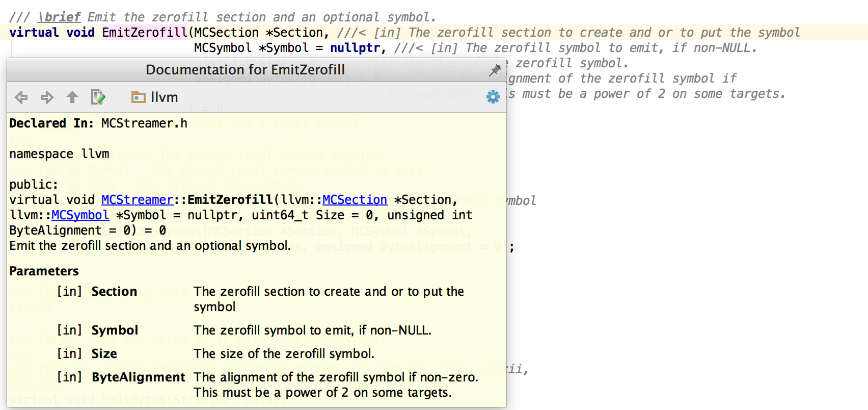Click 'MCSymbol' type in the editor code
The height and width of the screenshot is (410, 868).
pyautogui.click(x=223, y=48)
